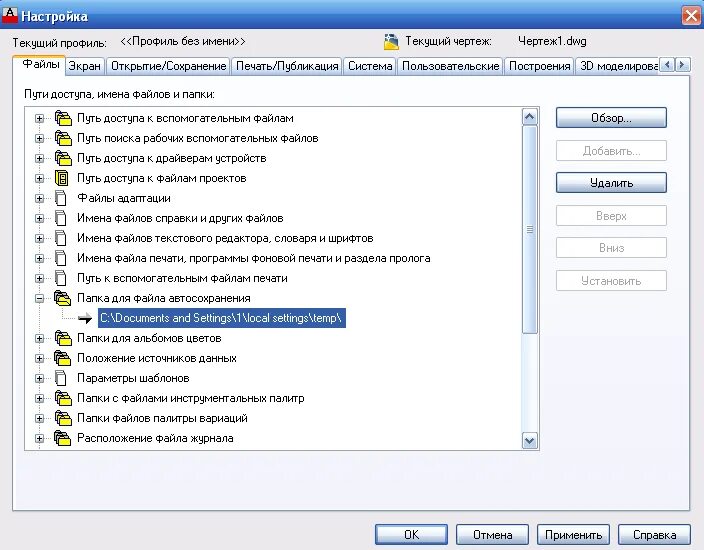Switch to the Система tab
Screen dimensions: 704x550
370,66
